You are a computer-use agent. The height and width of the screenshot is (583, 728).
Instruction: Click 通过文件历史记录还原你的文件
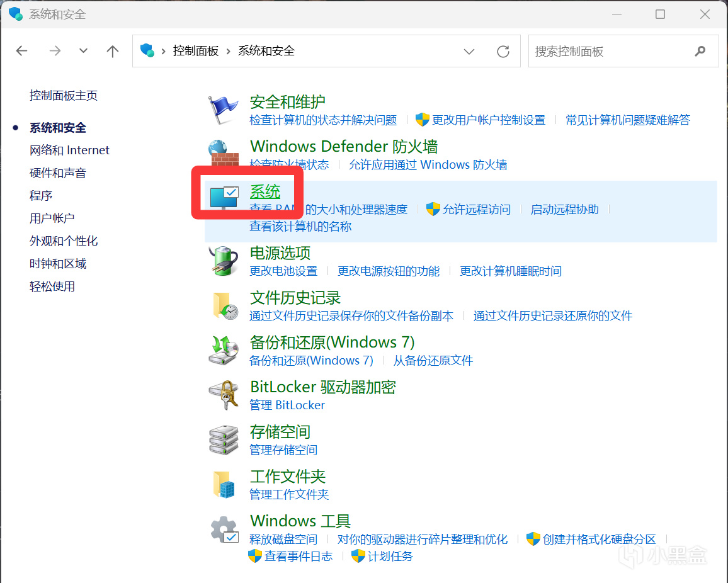click(x=553, y=316)
